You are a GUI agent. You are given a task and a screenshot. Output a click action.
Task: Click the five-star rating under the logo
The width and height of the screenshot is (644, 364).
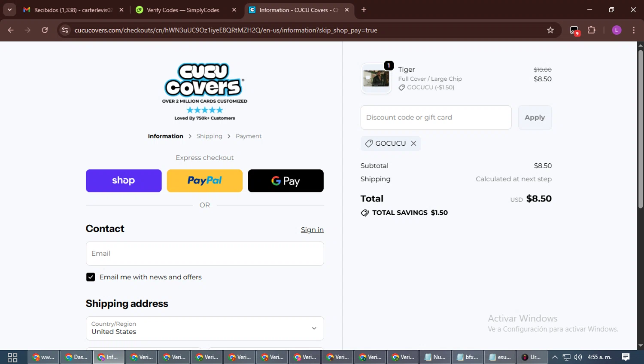point(205,110)
